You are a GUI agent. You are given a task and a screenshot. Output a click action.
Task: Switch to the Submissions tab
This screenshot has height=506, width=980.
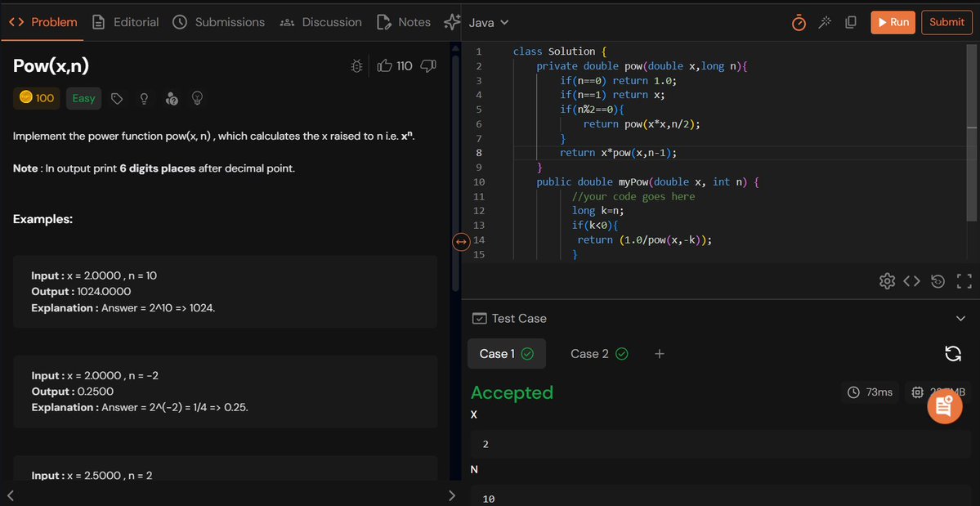coord(219,23)
